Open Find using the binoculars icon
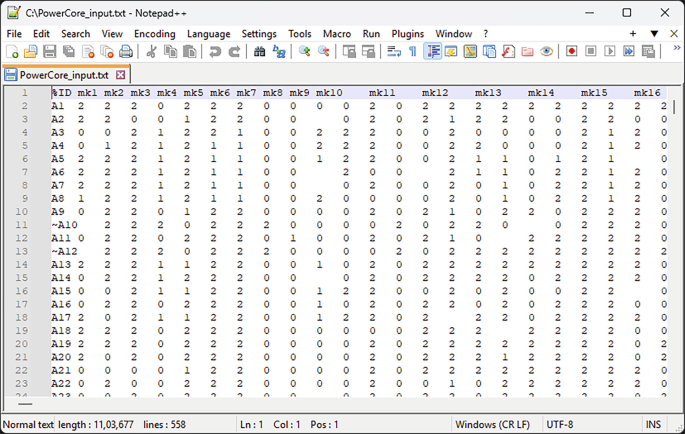This screenshot has height=434, width=685. [260, 52]
